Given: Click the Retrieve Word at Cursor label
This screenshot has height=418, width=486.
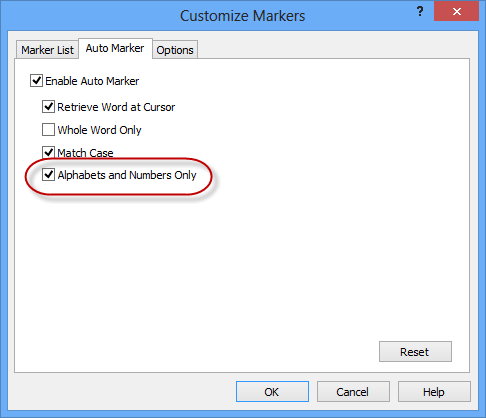Looking at the screenshot, I should point(116,107).
